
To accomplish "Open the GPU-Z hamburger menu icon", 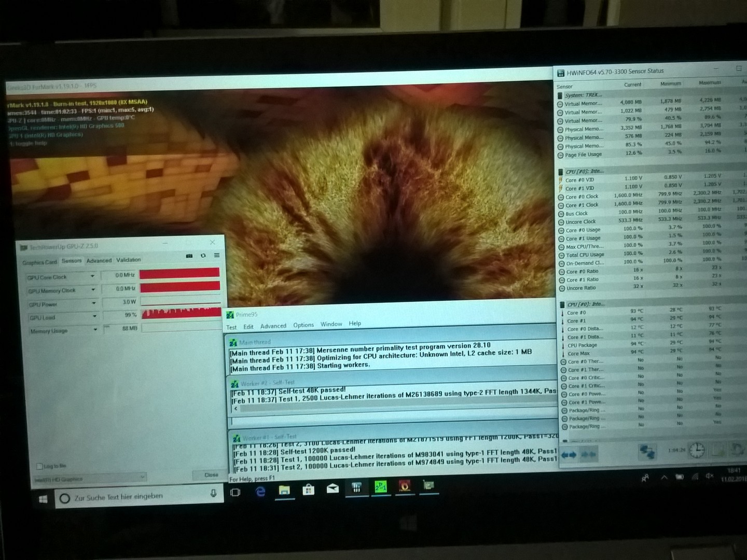I will [217, 256].
